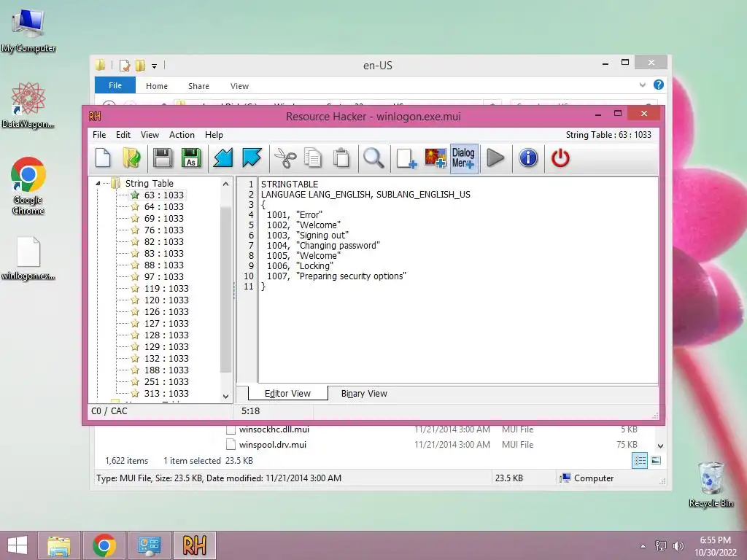Open the Action menu

182,135
